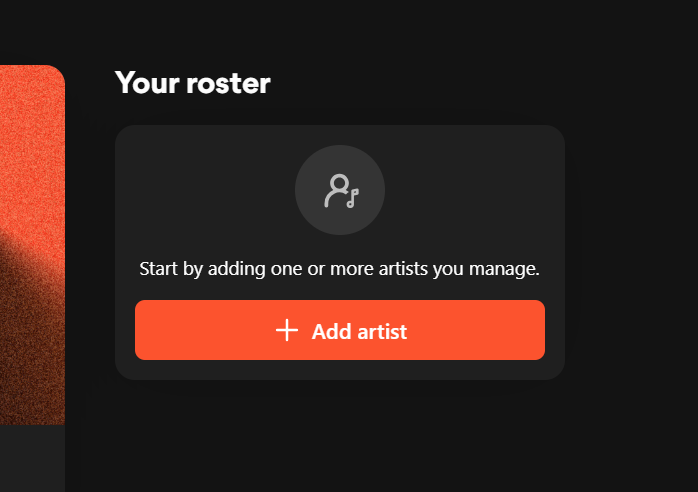Click the "Add artist" text label
698x492 pixels.
coord(359,331)
